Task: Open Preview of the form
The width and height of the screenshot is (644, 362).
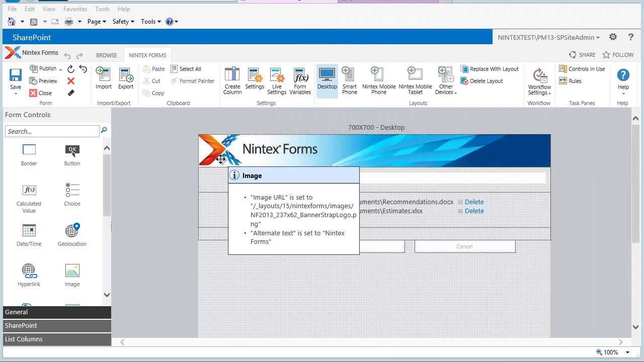Action: [43, 81]
